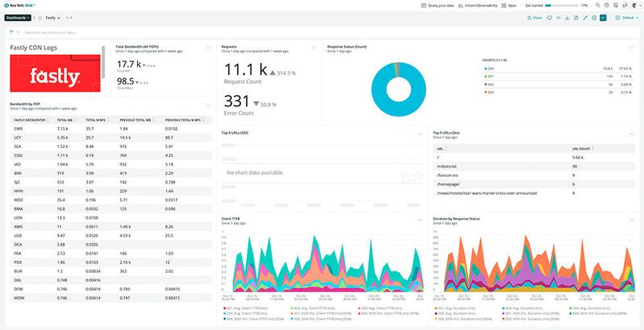Toggle the 404 legend entry in Response Status
This screenshot has width=644, height=330.
488,84
